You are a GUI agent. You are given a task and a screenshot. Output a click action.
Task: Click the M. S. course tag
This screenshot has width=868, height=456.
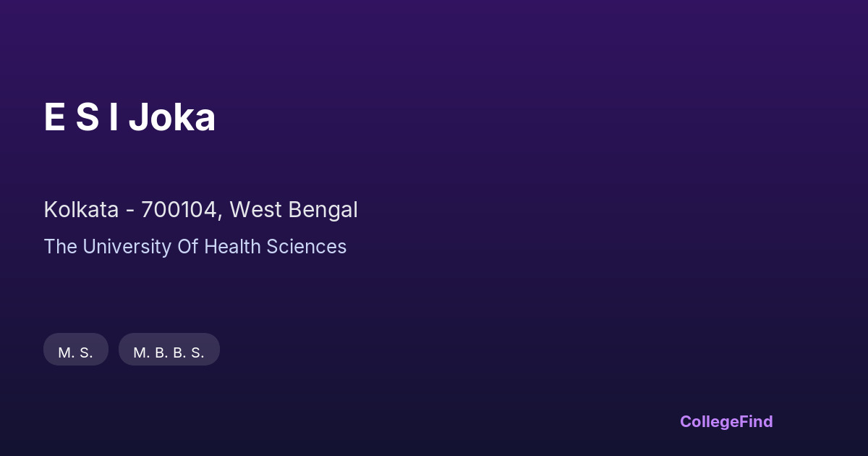76,352
